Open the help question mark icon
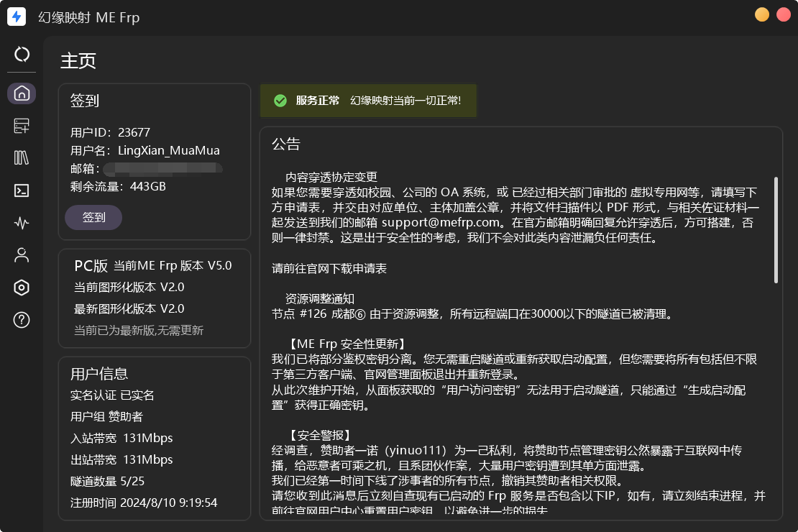 [21, 321]
